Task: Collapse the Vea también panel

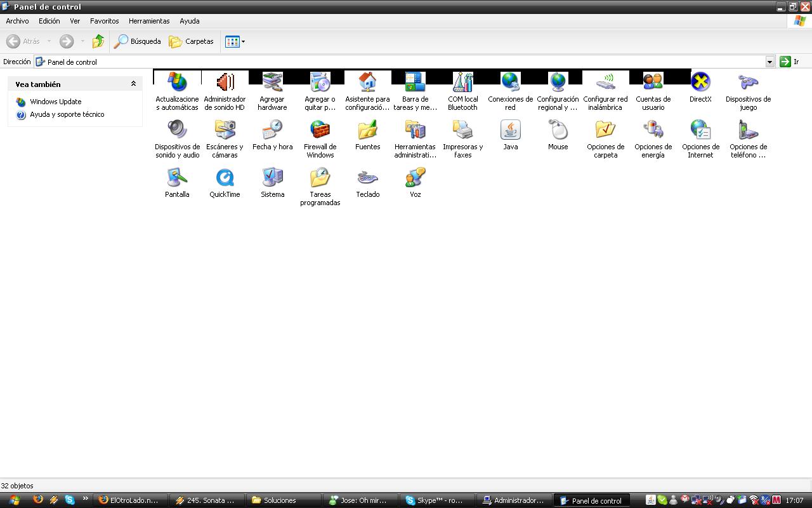Action: pyautogui.click(x=133, y=84)
